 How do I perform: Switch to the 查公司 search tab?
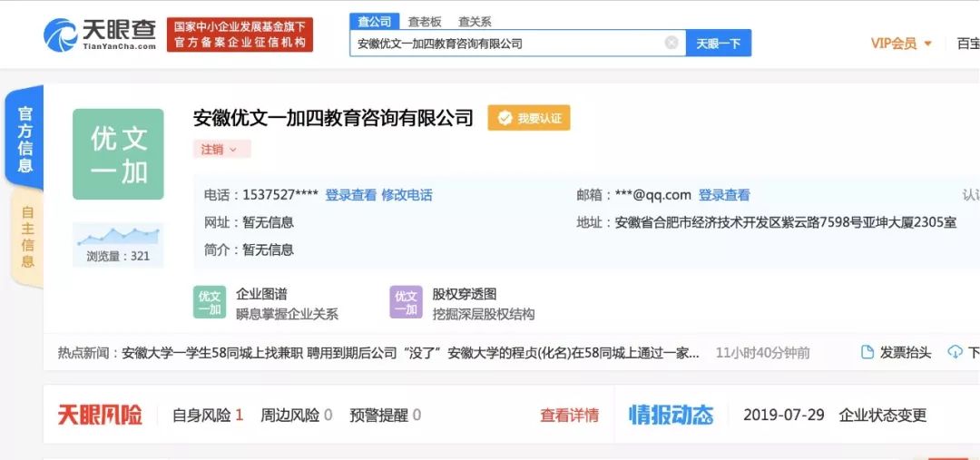[374, 21]
